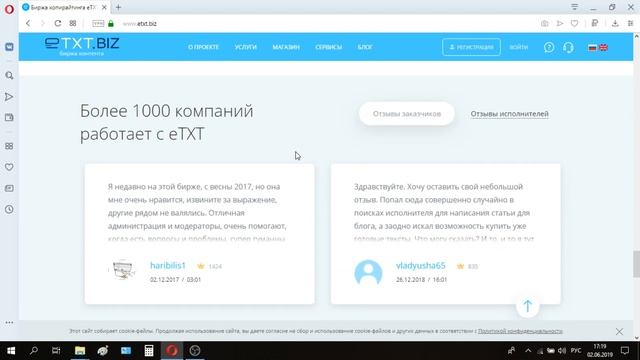Screen dimensions: 640x360
Task: Open sidebar setup three-dots menu
Action: 9,322
